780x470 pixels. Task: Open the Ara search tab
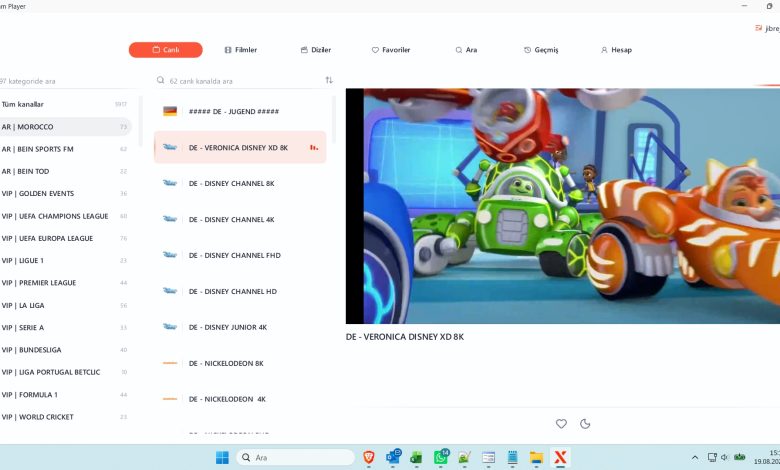point(466,50)
